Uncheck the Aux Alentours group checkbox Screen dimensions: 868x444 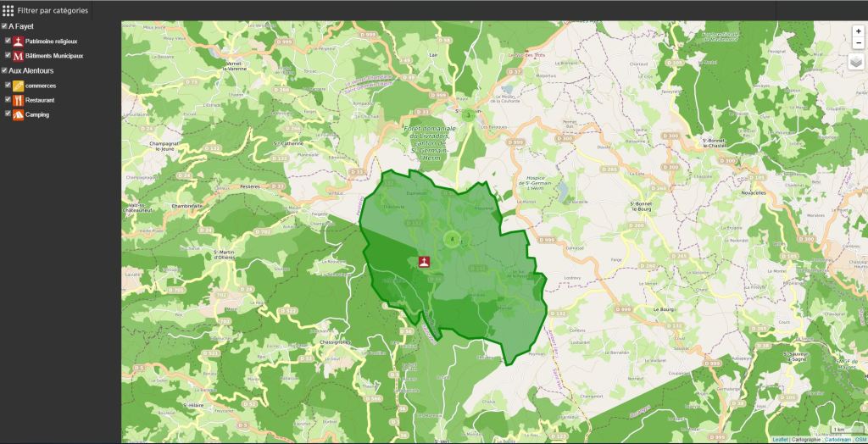click(x=4, y=70)
